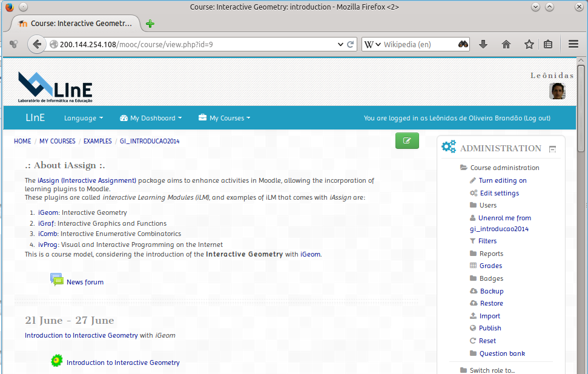The height and width of the screenshot is (374, 588).
Task: Click the globe icon beside Publish
Action: (x=473, y=328)
